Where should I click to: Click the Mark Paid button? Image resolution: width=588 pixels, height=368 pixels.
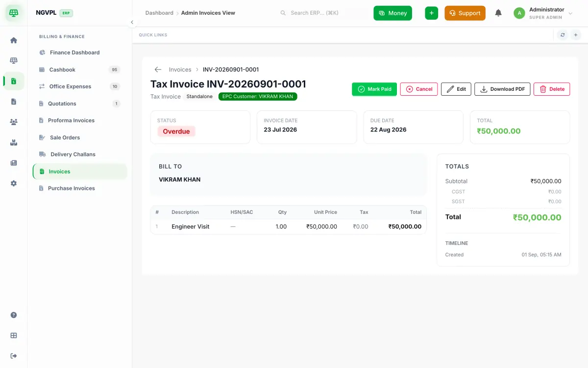coord(374,89)
